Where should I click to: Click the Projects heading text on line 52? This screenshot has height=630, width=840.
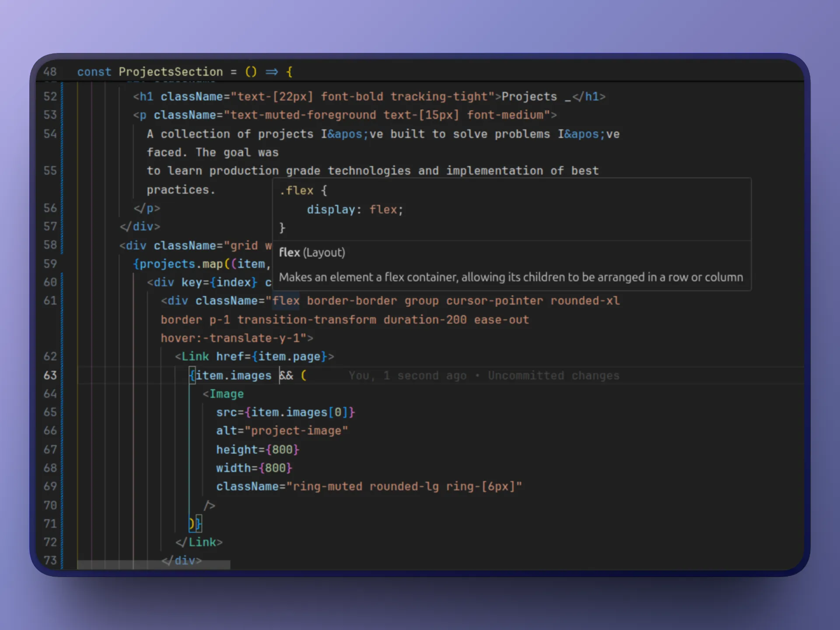(x=530, y=96)
